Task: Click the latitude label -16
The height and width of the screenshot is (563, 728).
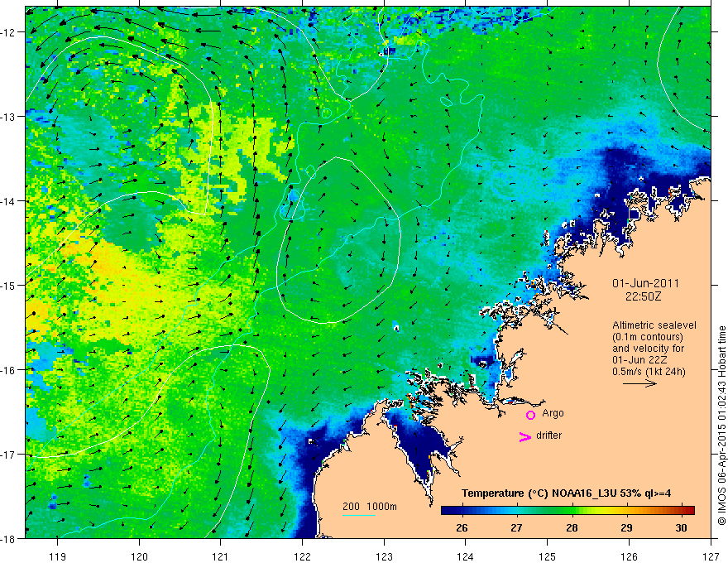Action: pyautogui.click(x=9, y=370)
